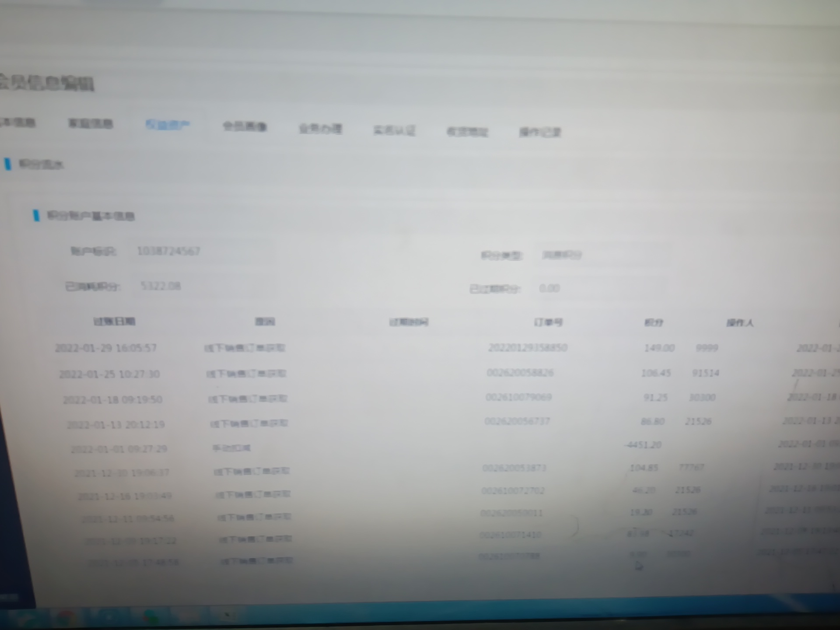Switch to the 家庭信息 tab
This screenshot has height=630, width=840.
pyautogui.click(x=91, y=124)
